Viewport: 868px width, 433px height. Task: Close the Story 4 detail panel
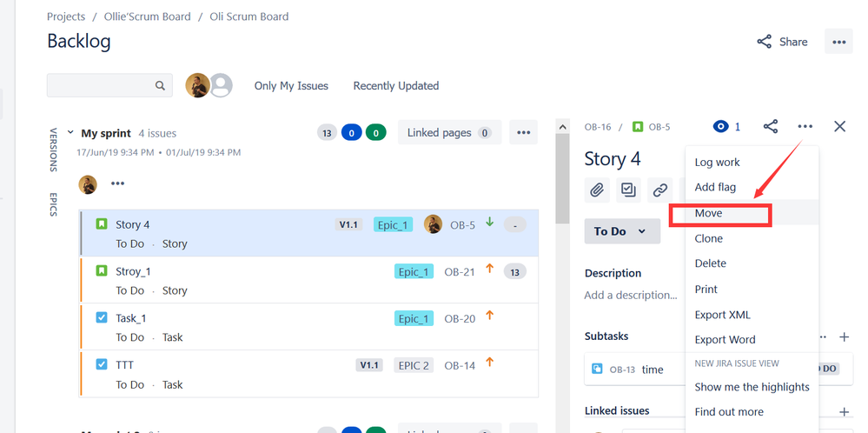(840, 127)
